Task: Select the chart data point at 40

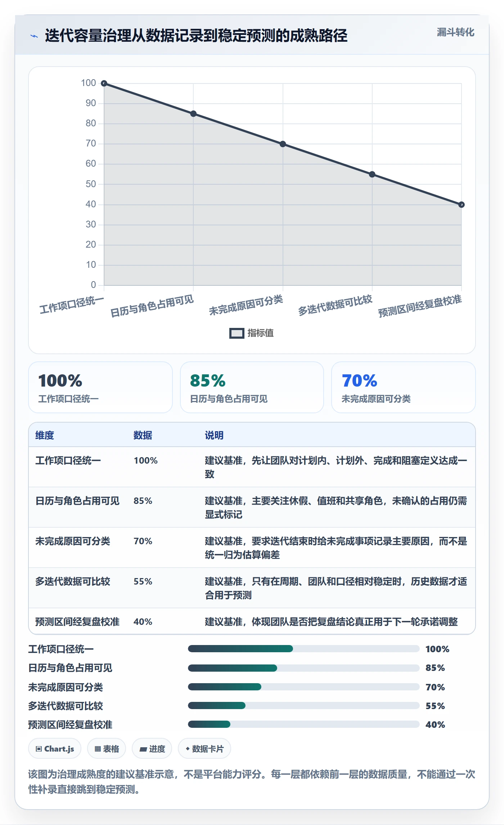Action: point(462,205)
